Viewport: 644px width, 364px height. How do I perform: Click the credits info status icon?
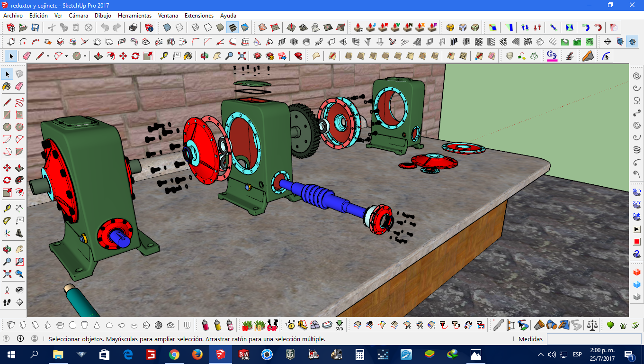(20, 339)
